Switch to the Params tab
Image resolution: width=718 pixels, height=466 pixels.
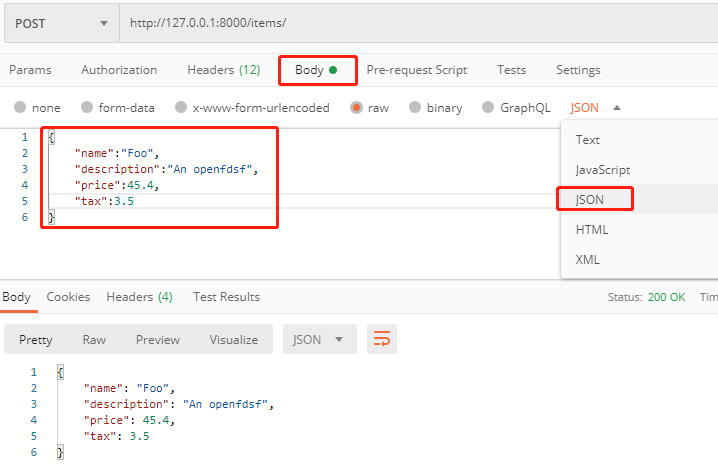tap(30, 70)
